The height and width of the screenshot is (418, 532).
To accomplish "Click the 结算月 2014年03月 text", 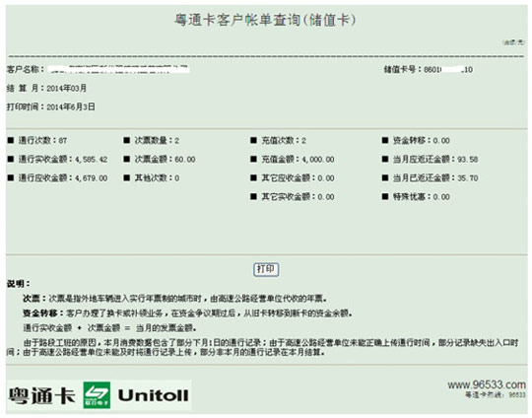I will [46, 89].
